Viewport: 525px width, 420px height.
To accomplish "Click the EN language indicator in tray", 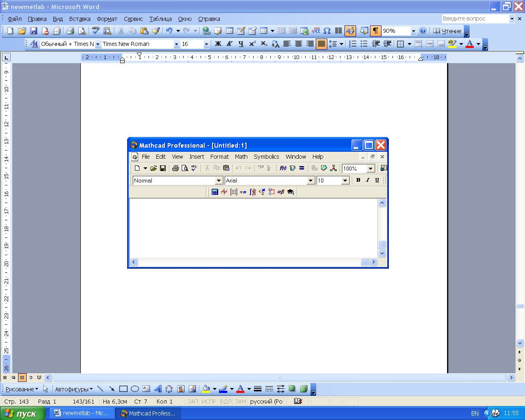I will [475, 413].
